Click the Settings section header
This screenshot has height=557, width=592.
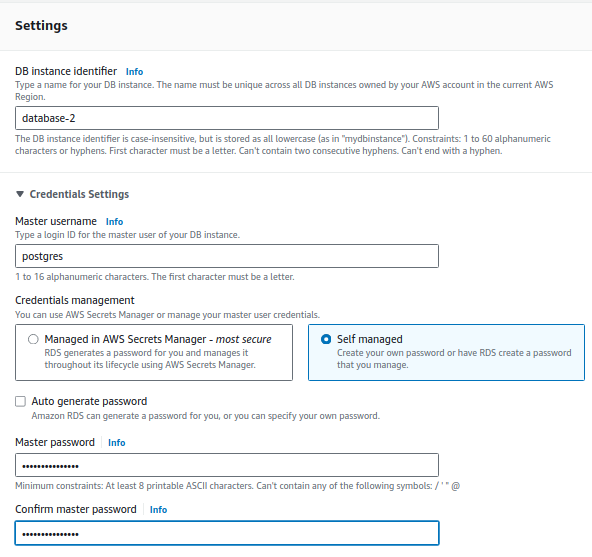click(x=41, y=25)
